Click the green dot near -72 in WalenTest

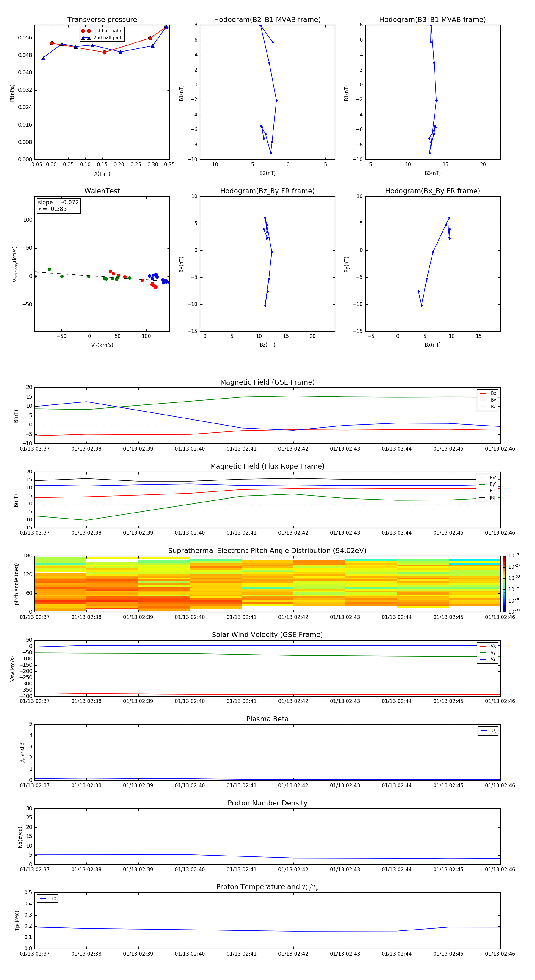tap(49, 269)
